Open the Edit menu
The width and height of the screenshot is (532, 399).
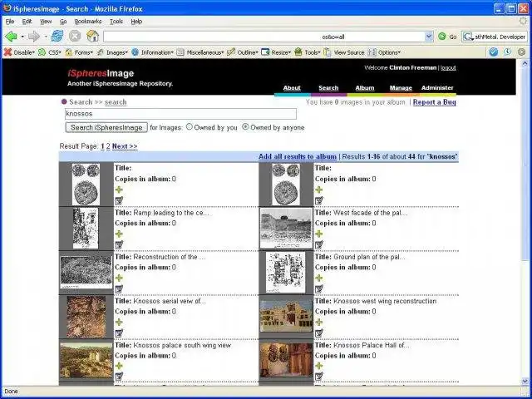coord(27,22)
